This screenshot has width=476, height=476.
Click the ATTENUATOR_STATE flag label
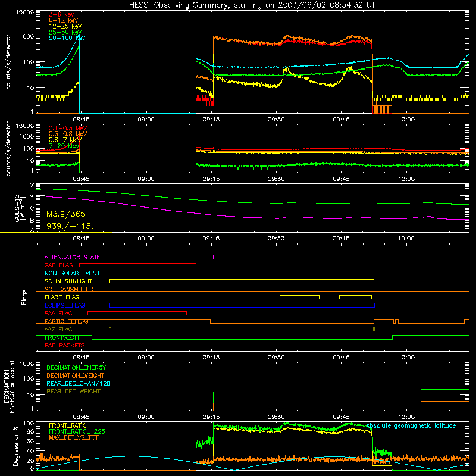coord(72,258)
